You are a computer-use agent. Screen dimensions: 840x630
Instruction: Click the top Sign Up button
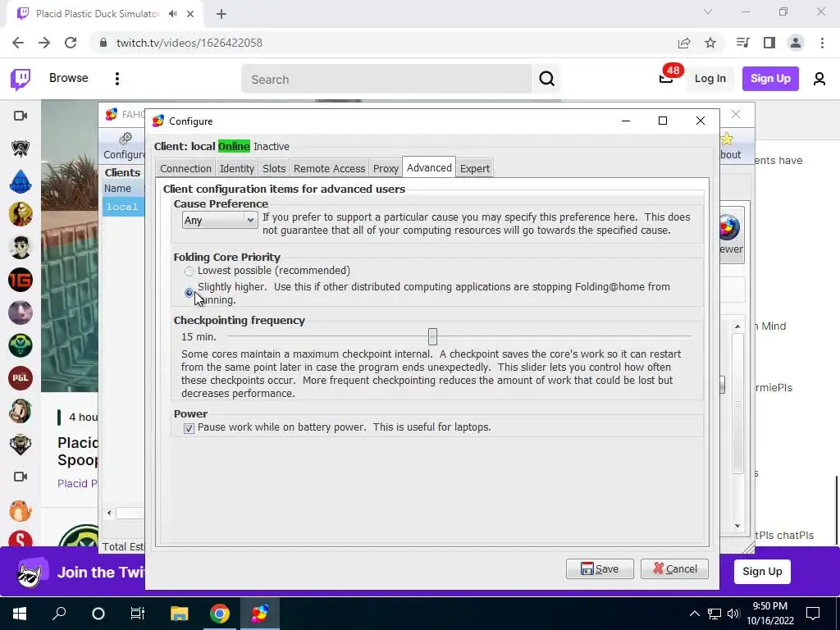770,79
